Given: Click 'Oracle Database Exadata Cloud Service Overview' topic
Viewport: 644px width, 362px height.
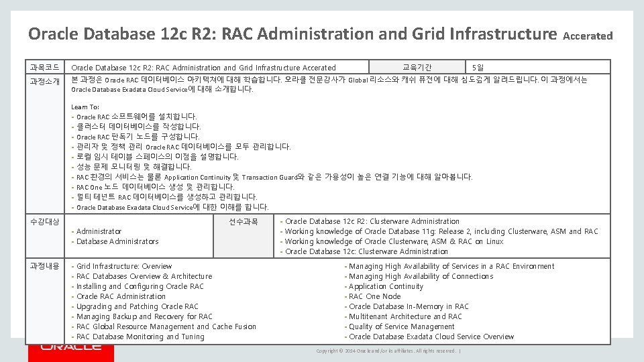Looking at the screenshot, I should coord(431,337).
